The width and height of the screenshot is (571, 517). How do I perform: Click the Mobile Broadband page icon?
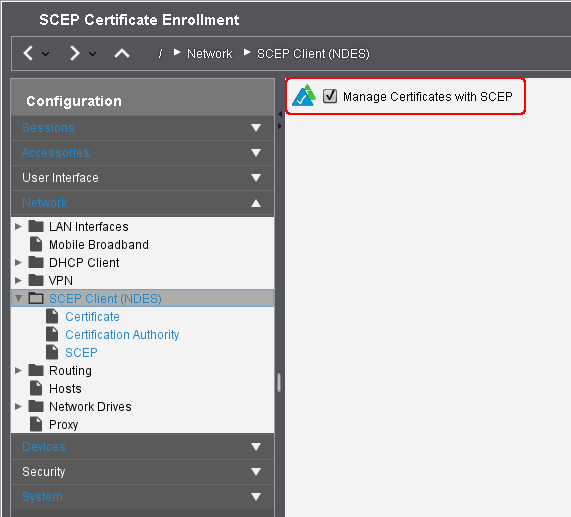[36, 244]
